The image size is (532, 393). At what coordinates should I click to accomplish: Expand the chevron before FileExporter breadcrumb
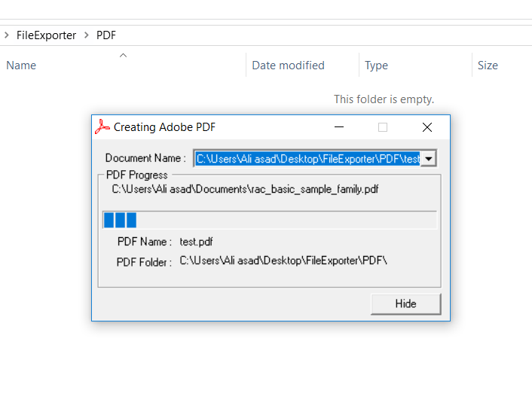pos(7,35)
